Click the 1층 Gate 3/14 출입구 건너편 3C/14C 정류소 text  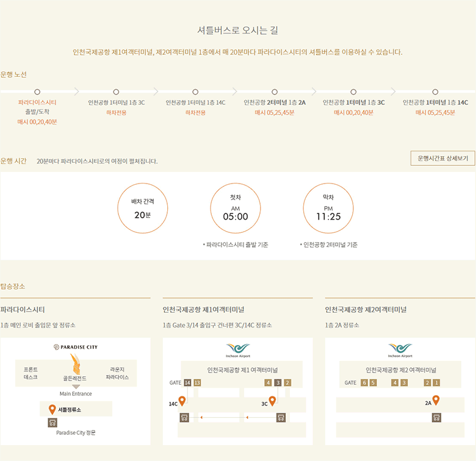click(x=217, y=325)
